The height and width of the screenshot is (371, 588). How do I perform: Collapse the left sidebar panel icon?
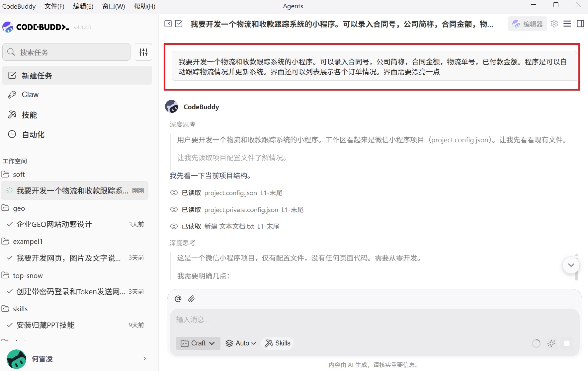[x=168, y=24]
